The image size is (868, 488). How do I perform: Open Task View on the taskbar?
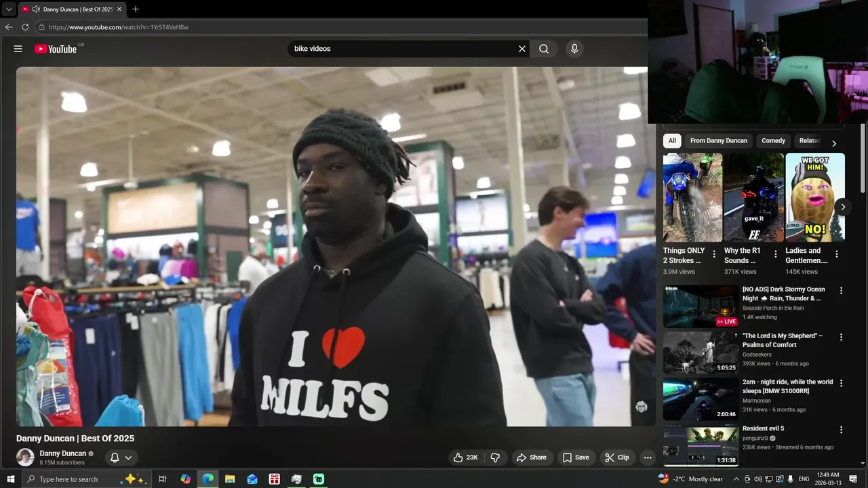pos(163,479)
